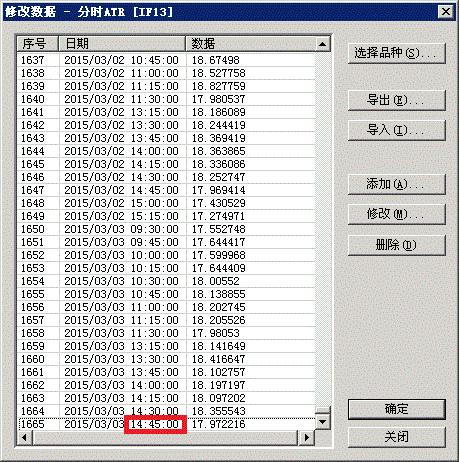Click date 2015/03/03 13:45:00
This screenshot has height=462, width=459.
121,372
